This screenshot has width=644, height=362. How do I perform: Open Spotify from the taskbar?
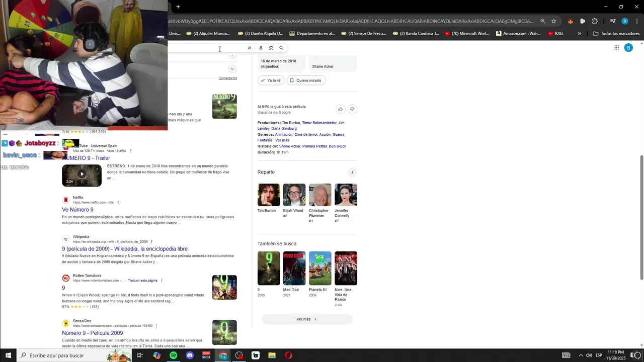[x=173, y=355]
